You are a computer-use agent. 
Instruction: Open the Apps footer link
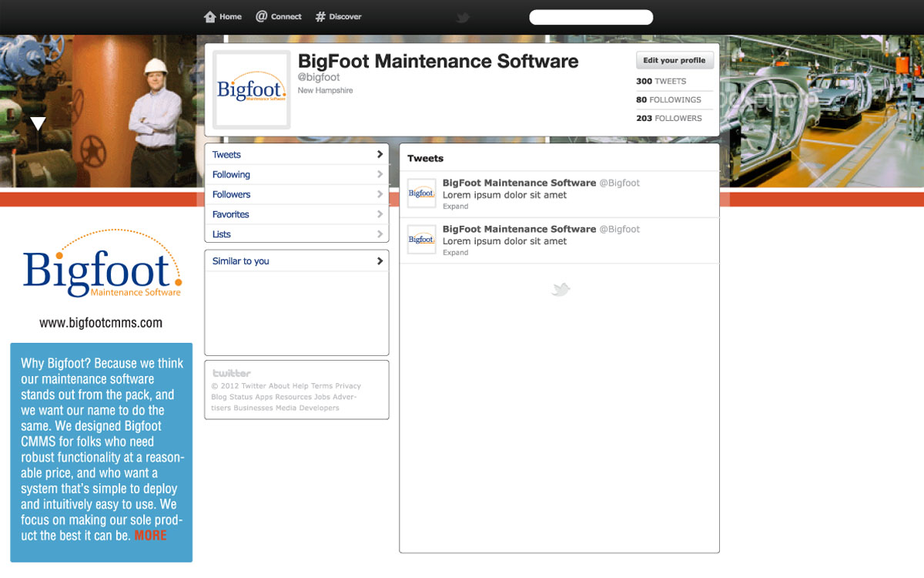pos(264,397)
